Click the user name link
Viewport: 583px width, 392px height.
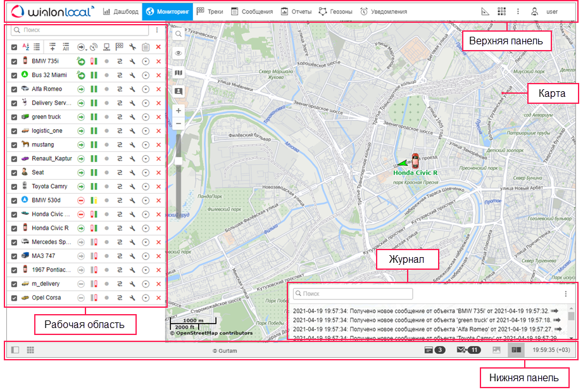point(552,11)
